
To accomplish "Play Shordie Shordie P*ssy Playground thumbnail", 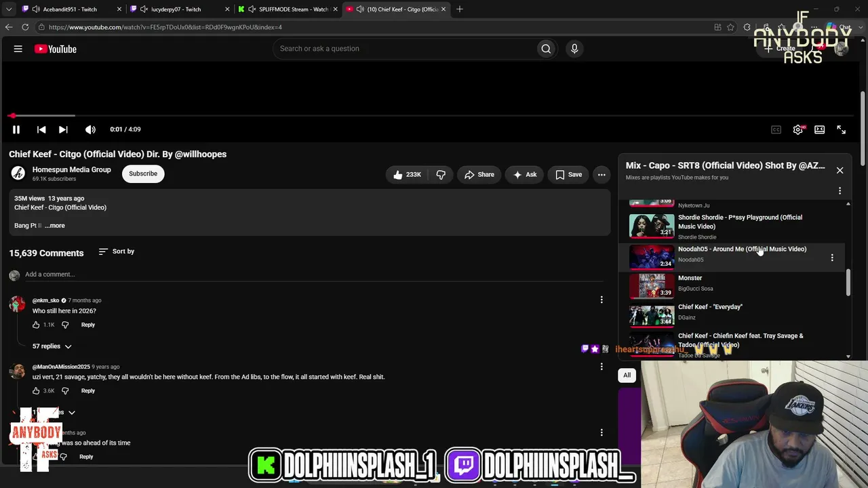I will tap(652, 226).
